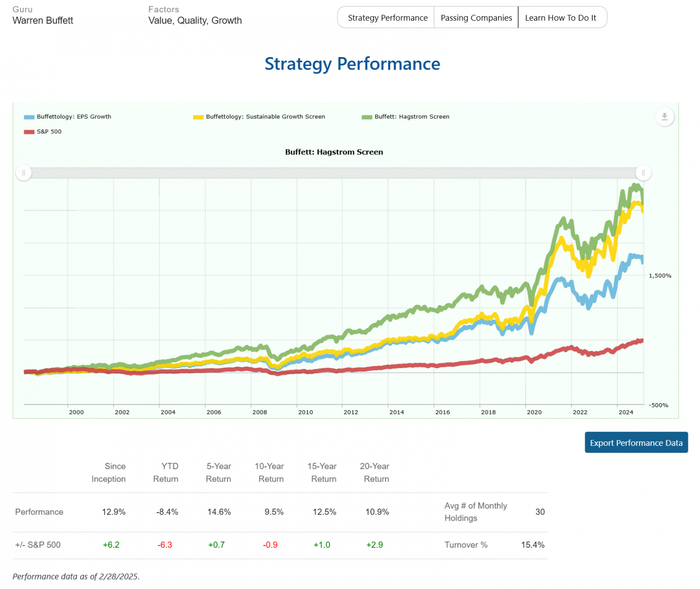Toggle the S&P 500 legend entry
Screen dimensions: 700x589
pos(48,131)
